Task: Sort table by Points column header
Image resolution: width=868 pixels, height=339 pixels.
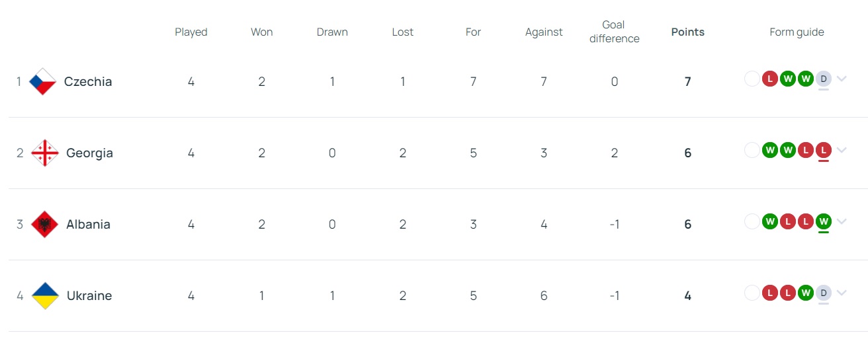Action: [x=688, y=32]
